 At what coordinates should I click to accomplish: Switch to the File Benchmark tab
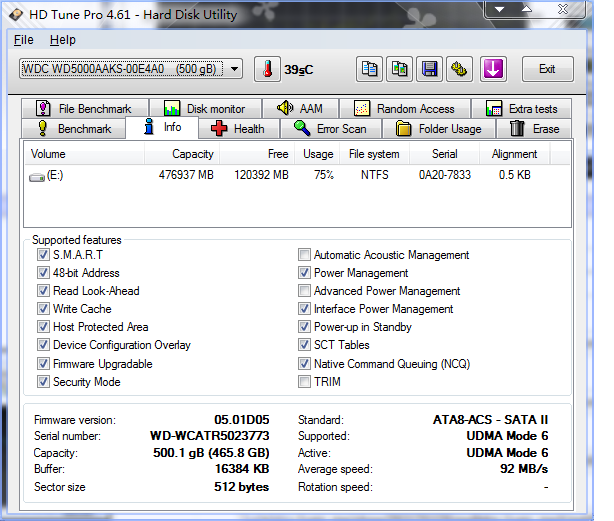click(85, 108)
